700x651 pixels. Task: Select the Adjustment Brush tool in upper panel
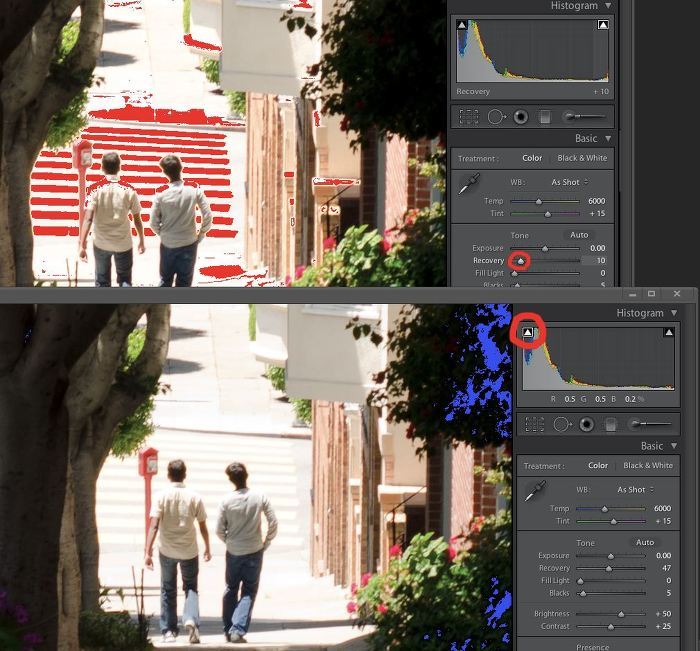(x=584, y=117)
